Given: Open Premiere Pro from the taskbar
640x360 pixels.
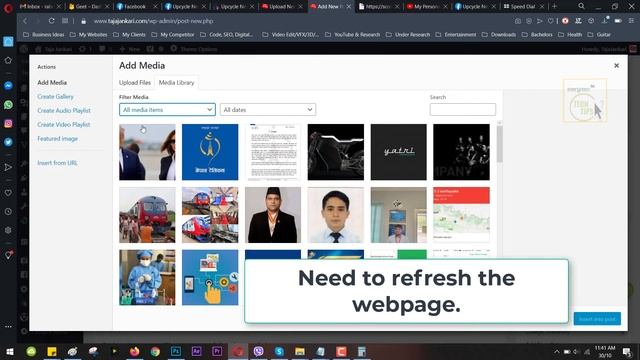Looking at the screenshot, I should [x=217, y=351].
